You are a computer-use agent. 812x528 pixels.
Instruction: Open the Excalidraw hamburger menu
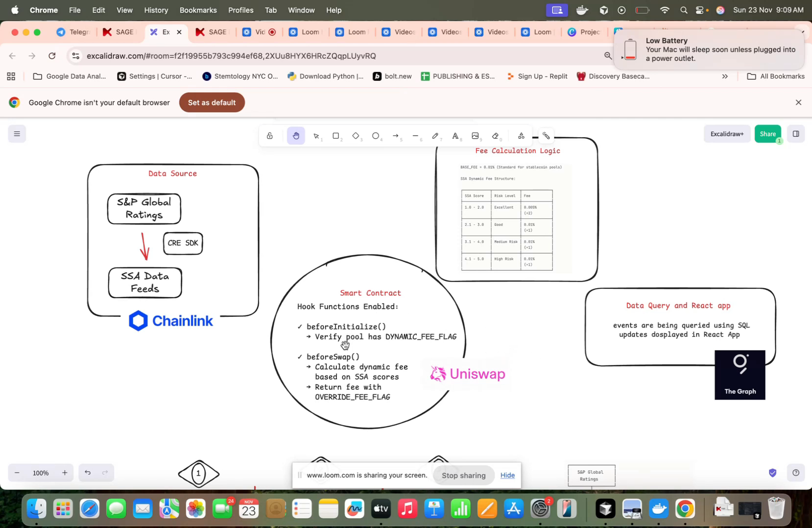pos(17,134)
